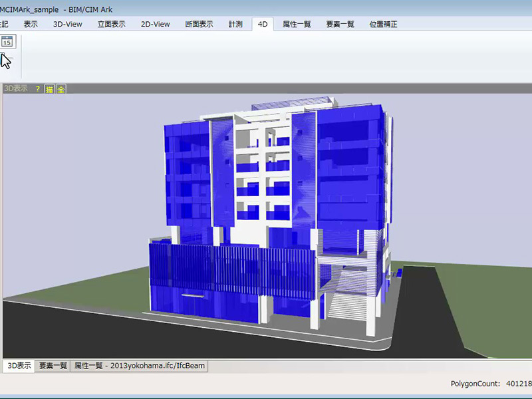Click the 描 redraw icon in the 3D panel header
This screenshot has width=532, height=399.
coord(49,89)
